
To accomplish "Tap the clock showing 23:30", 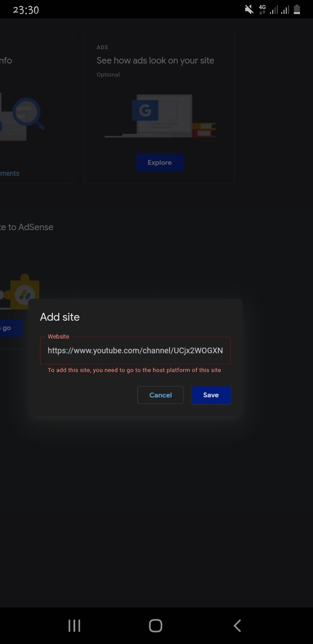I will tap(26, 10).
